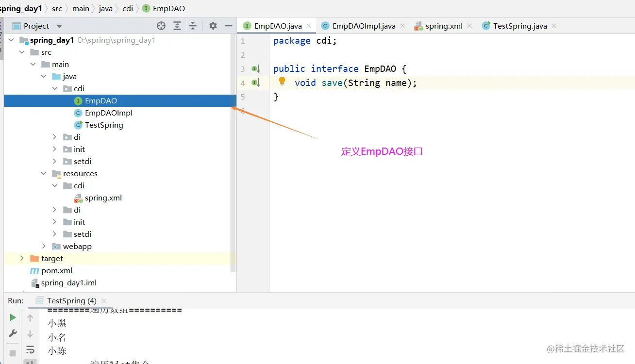Click the Collapse All icon in Project panel
The image size is (635, 364).
193,26
